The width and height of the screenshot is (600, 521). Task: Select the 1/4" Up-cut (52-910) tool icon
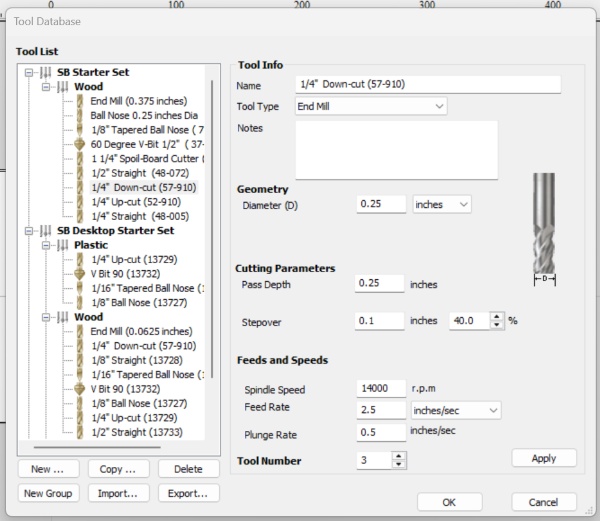tap(81, 201)
